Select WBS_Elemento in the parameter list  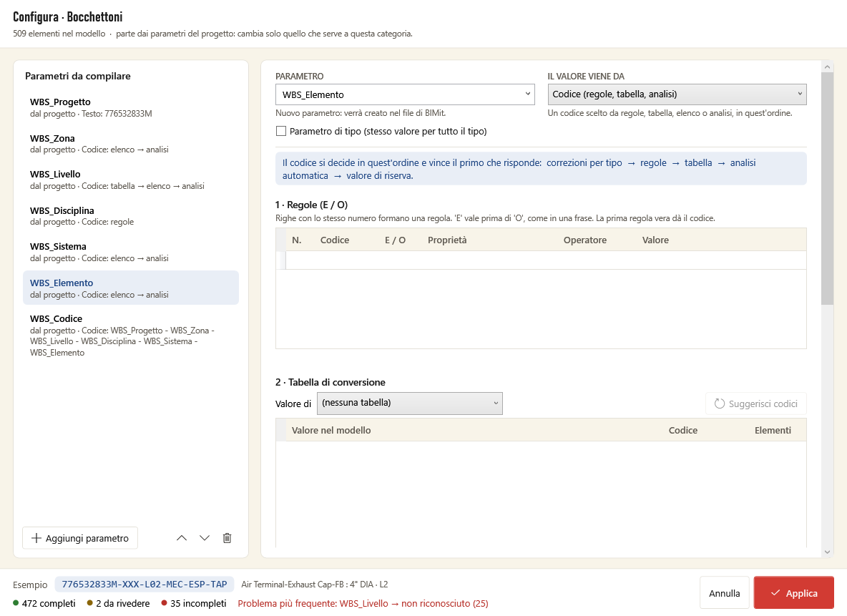131,288
